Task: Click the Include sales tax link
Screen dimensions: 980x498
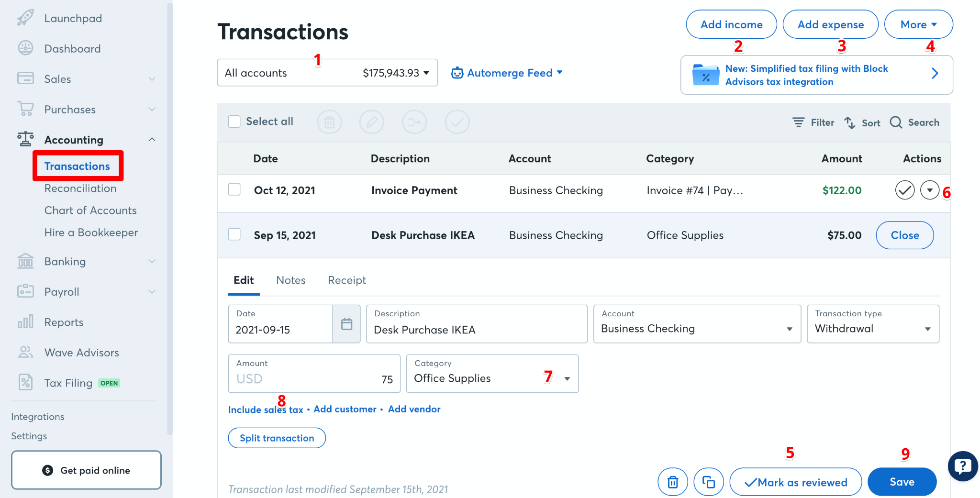Action: click(x=266, y=409)
